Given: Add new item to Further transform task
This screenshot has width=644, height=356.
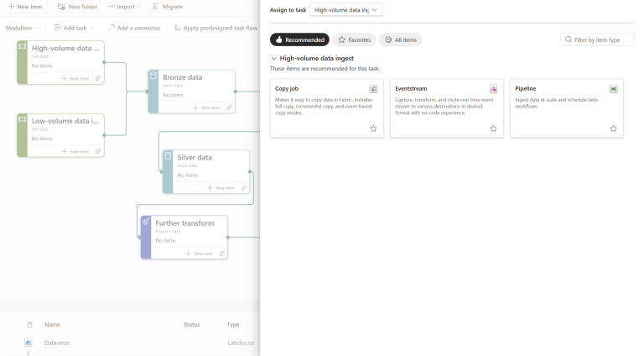Looking at the screenshot, I should 199,254.
